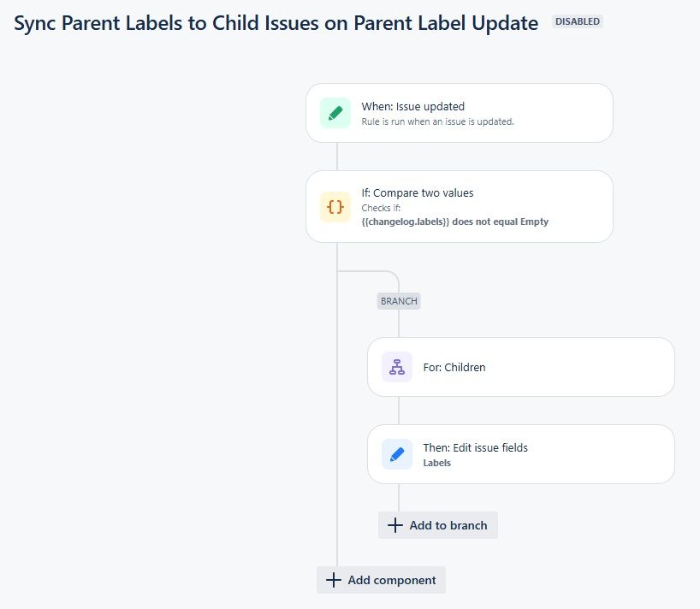Screen dimensions: 700x609
Task: Select the green Issue updated trigger icon
Action: [x=335, y=112]
